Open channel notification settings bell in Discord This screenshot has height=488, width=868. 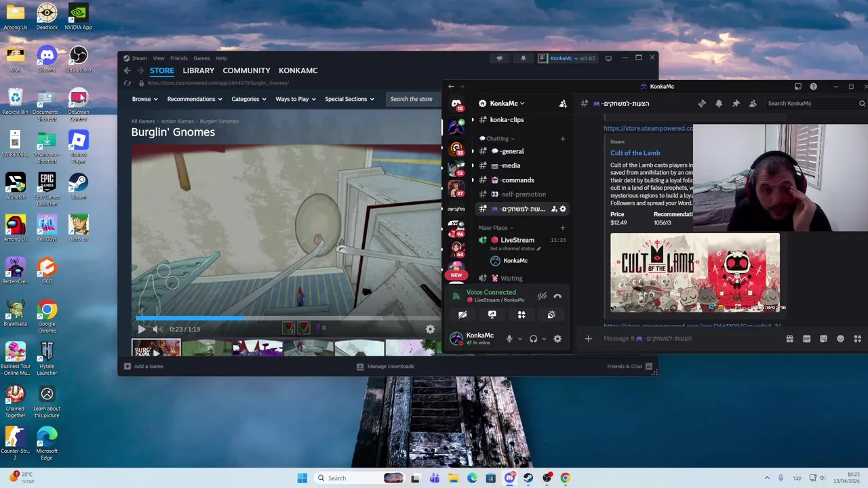(x=719, y=104)
